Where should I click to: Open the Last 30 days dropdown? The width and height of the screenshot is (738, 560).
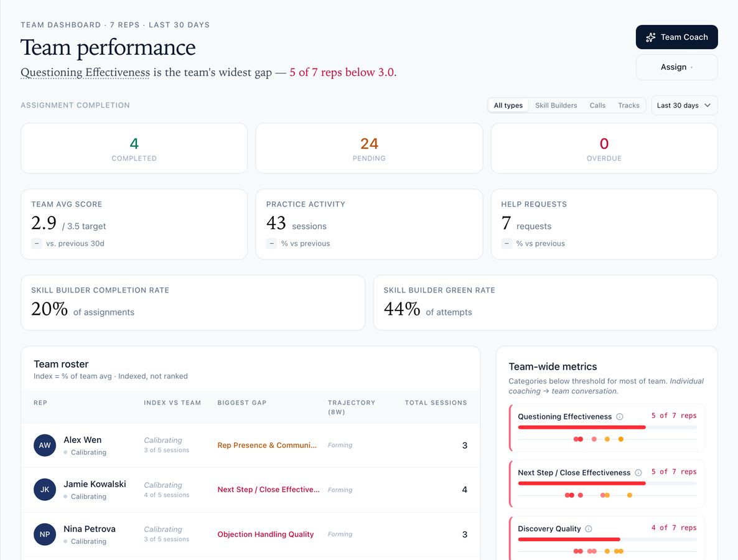coord(684,105)
